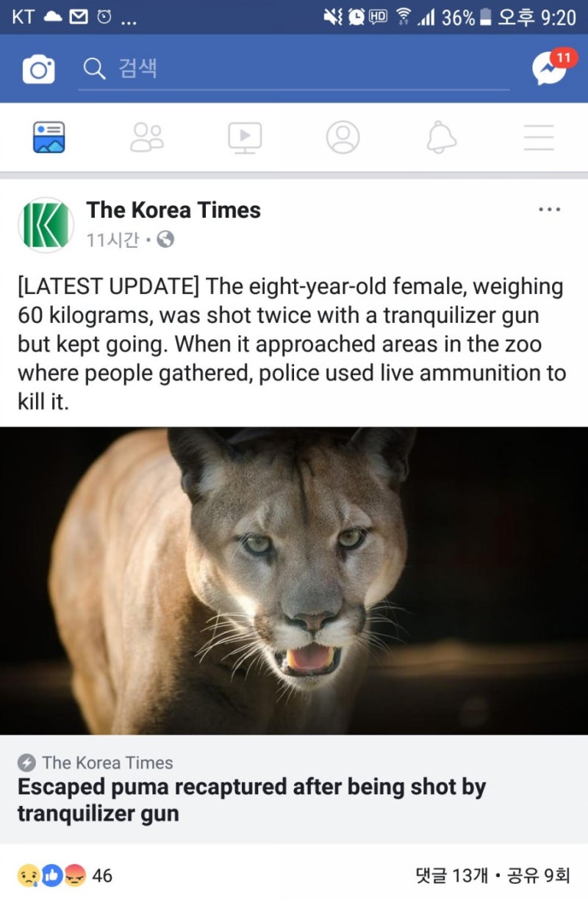
Task: Tap the Instant Article lightning icon
Action: coord(26,762)
